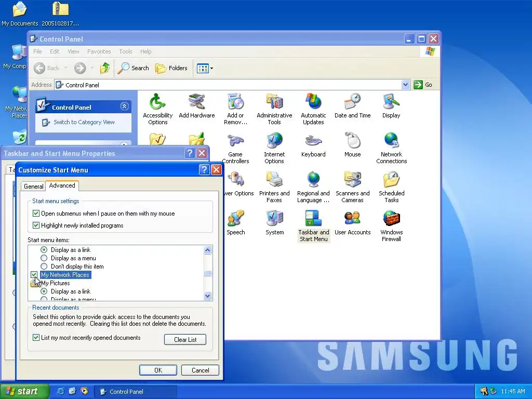532x399 pixels.
Task: Select Don't display this item radio
Action: [x=44, y=267]
